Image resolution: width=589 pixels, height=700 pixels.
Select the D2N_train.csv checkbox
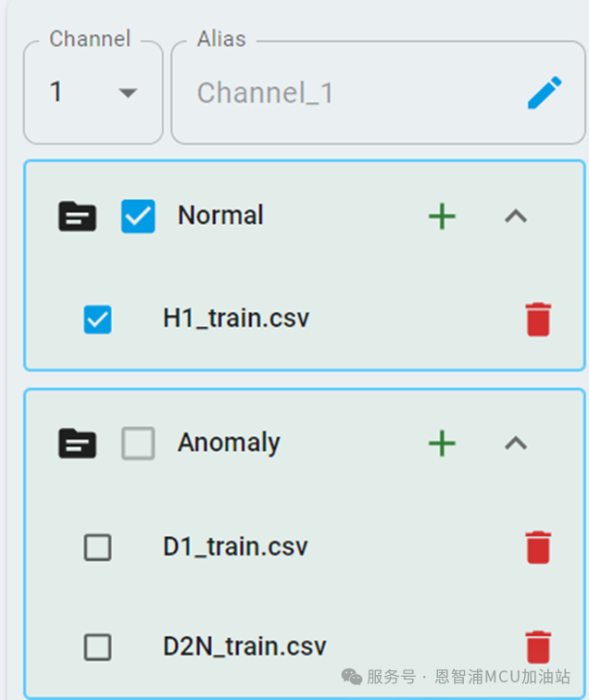click(97, 646)
